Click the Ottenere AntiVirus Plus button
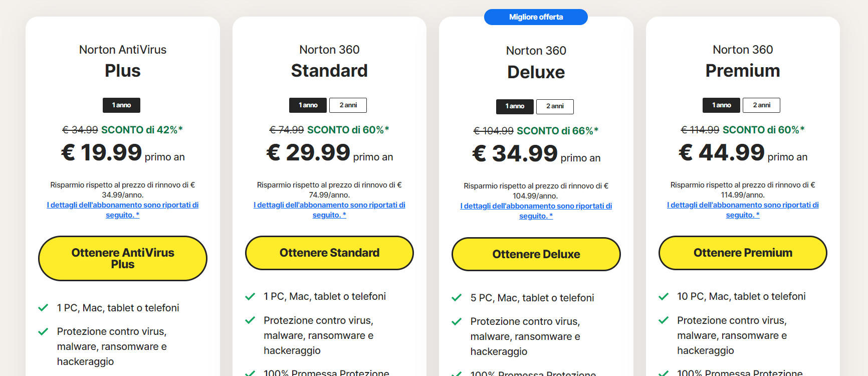 coord(123,258)
